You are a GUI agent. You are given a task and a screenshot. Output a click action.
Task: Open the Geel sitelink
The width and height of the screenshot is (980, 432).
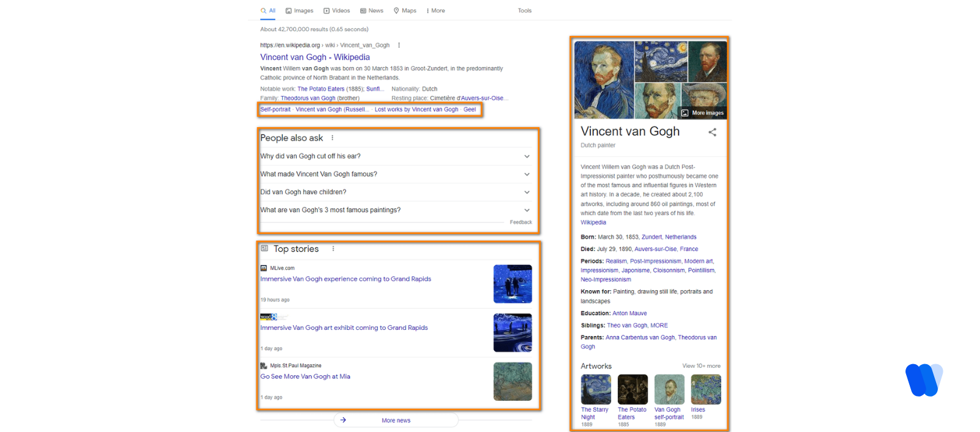click(470, 109)
